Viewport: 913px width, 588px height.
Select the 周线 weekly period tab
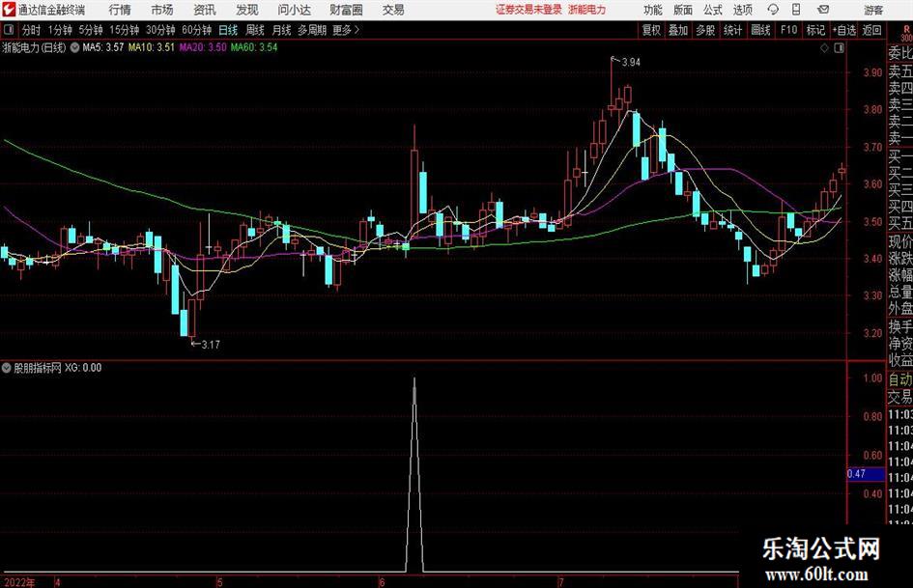pos(254,30)
